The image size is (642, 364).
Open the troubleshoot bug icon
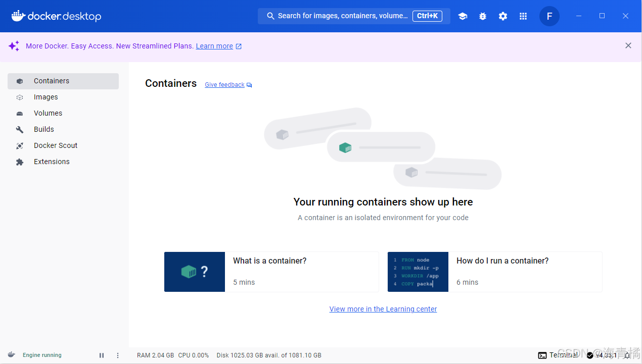[x=483, y=16]
